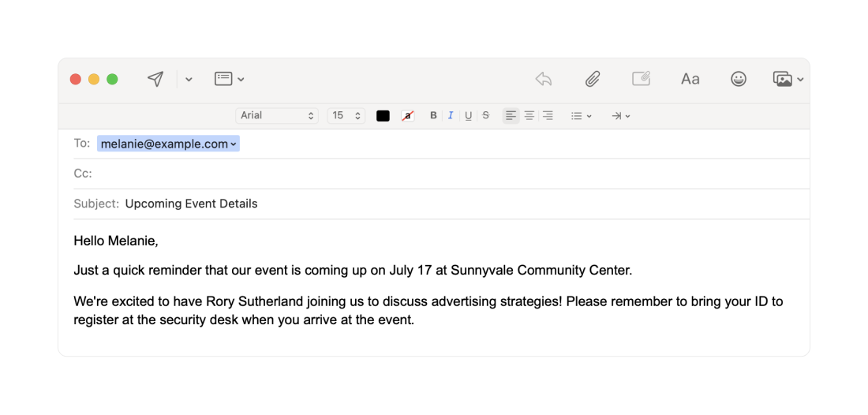Show the format bar via the Aa icon
The image size is (868, 415).
coord(690,79)
